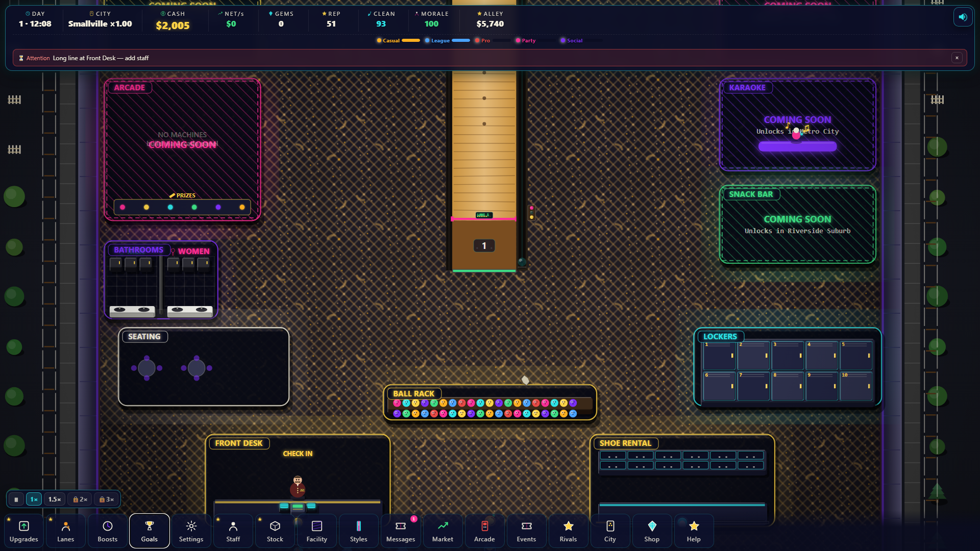
Task: Click the Morale 100 stat
Action: click(x=431, y=19)
